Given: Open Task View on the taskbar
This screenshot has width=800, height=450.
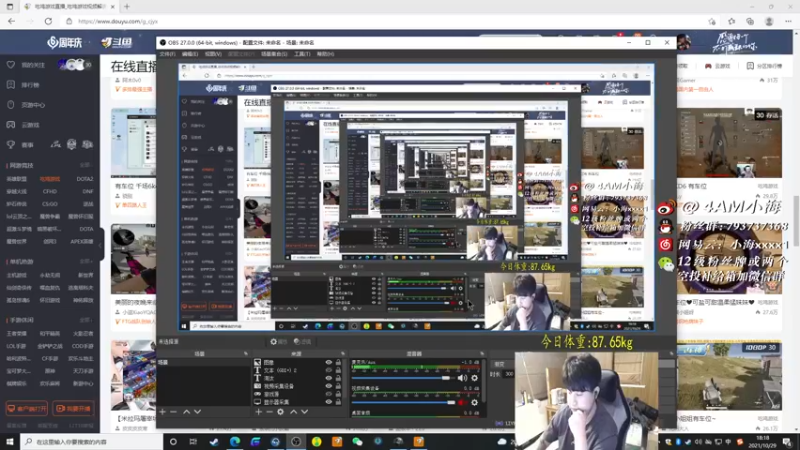Looking at the screenshot, I should 193,441.
